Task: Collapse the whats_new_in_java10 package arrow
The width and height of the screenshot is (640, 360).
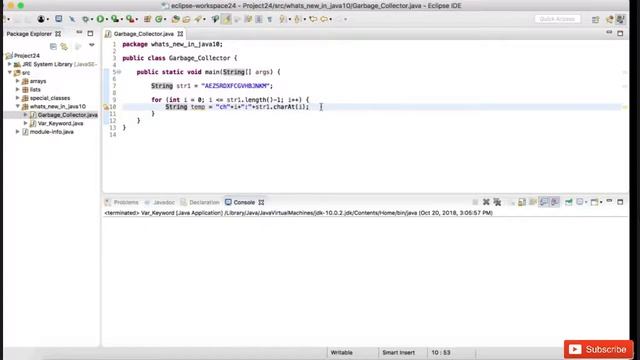Action: 18,106
